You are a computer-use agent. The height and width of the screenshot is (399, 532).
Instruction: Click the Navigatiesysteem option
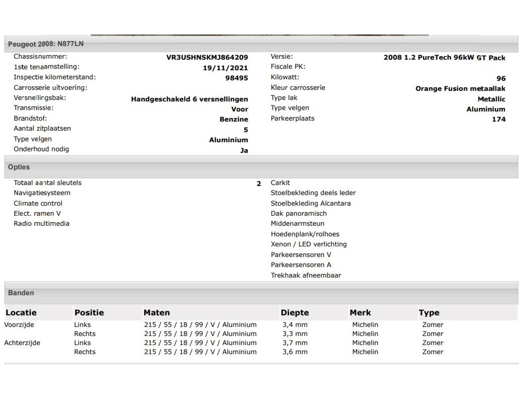coord(42,193)
